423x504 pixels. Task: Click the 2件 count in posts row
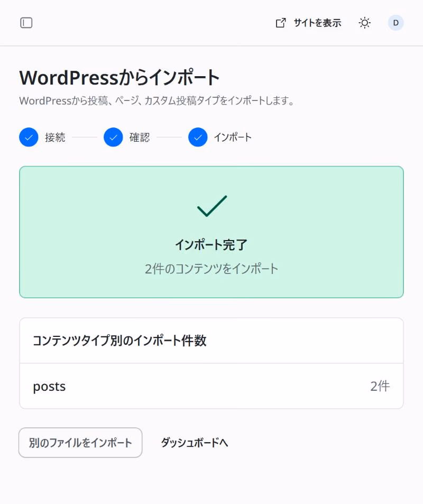tap(380, 386)
